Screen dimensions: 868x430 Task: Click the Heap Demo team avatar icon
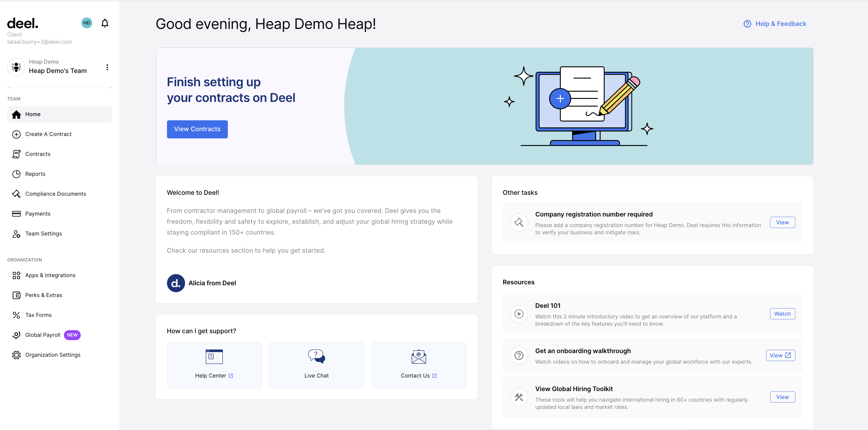point(16,67)
